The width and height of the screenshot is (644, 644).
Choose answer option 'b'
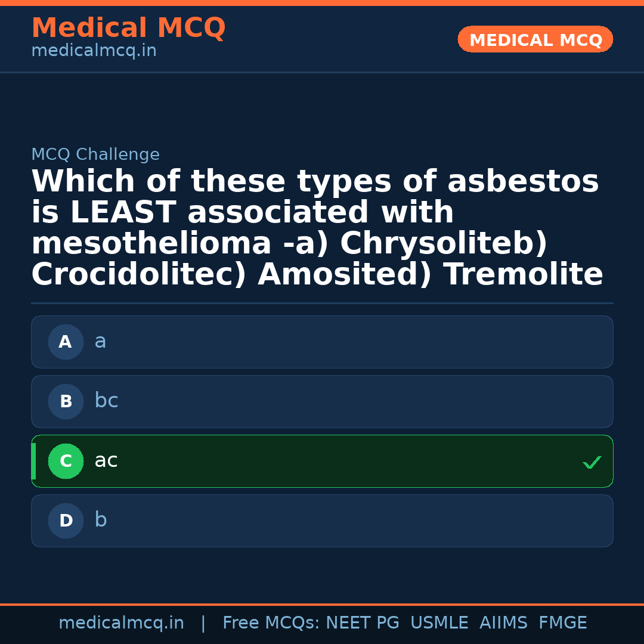(x=322, y=521)
